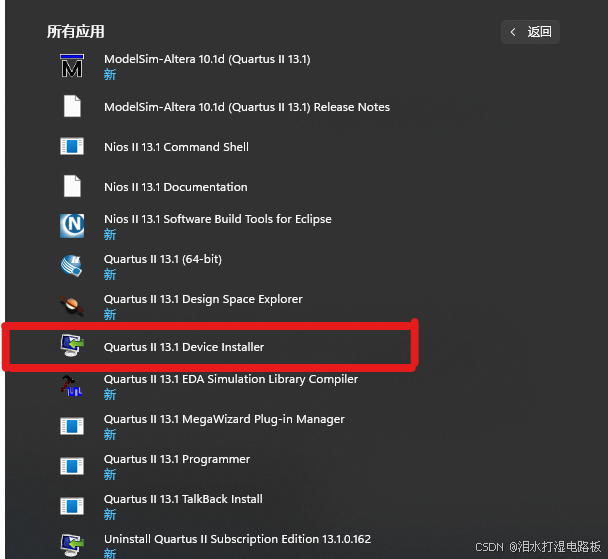
Task: Open the Nios II Command Shell icon
Action: pos(72,146)
